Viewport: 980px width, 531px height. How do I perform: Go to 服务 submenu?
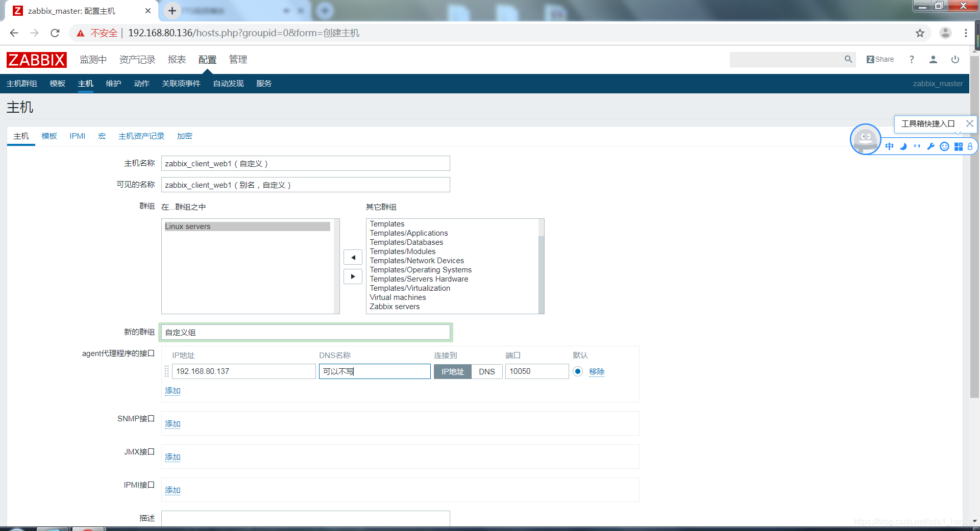click(264, 84)
